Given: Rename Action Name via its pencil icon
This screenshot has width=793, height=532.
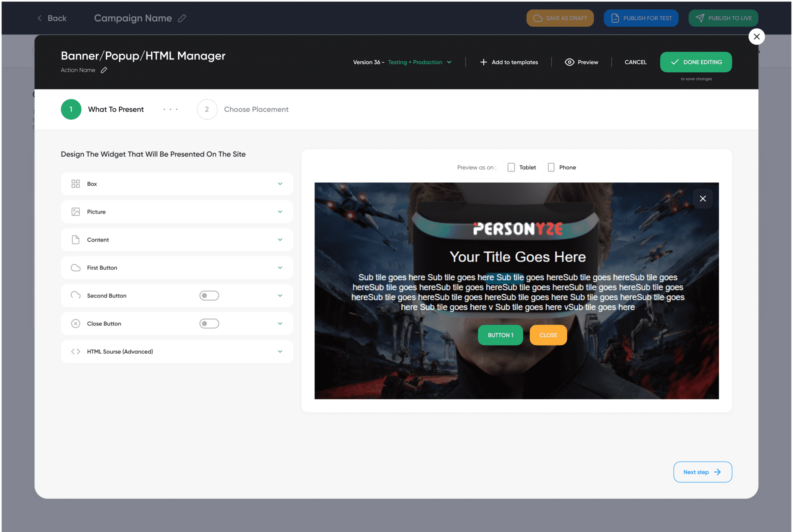Looking at the screenshot, I should (104, 70).
